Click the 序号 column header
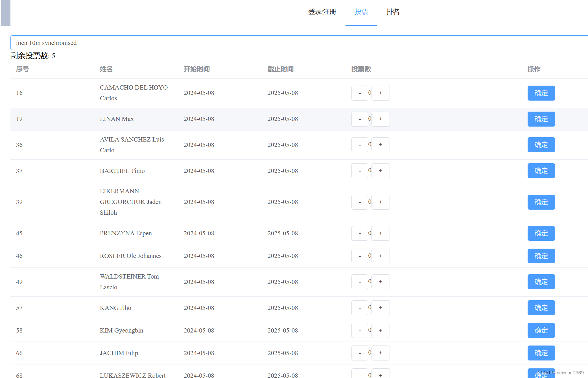 (x=23, y=69)
